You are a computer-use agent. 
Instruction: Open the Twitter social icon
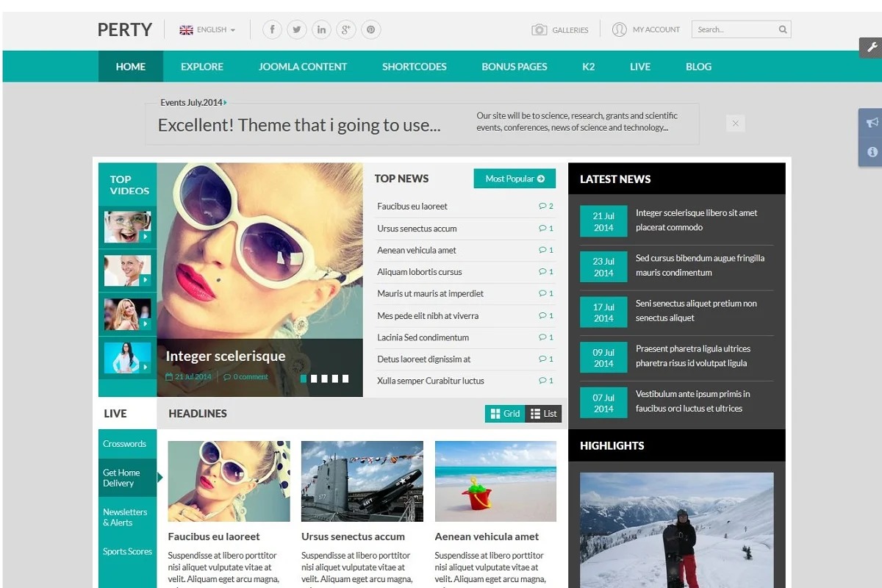click(297, 30)
